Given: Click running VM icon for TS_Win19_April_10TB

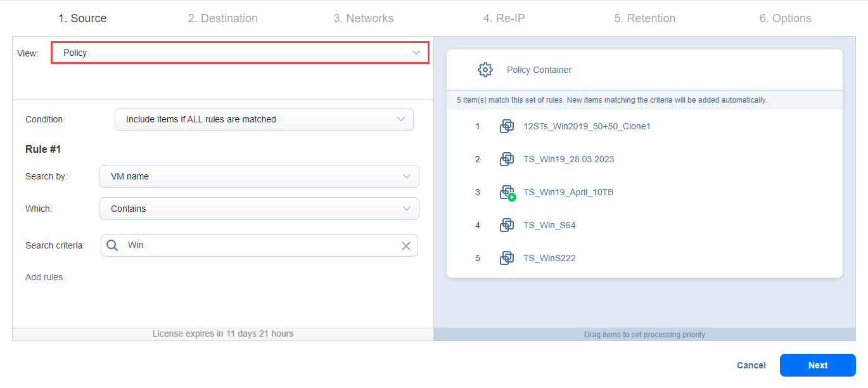Looking at the screenshot, I should coord(507,193).
